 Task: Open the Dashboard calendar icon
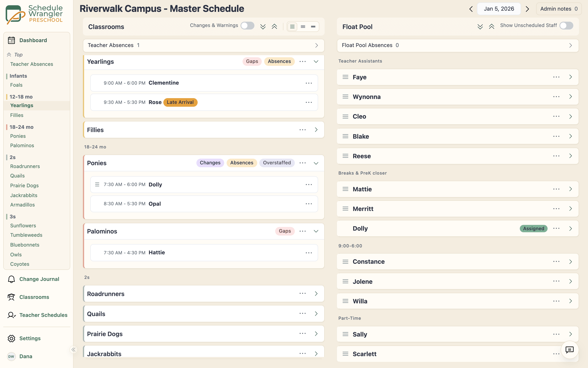(11, 40)
